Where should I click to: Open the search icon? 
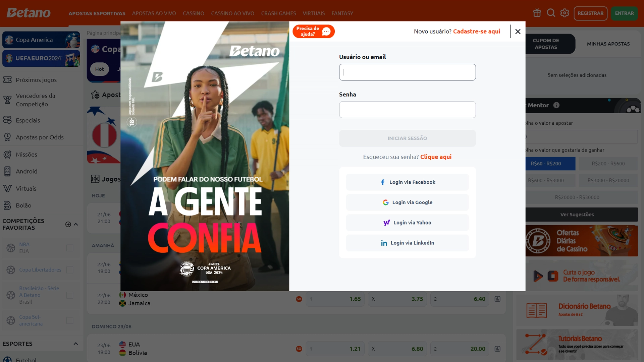[551, 13]
